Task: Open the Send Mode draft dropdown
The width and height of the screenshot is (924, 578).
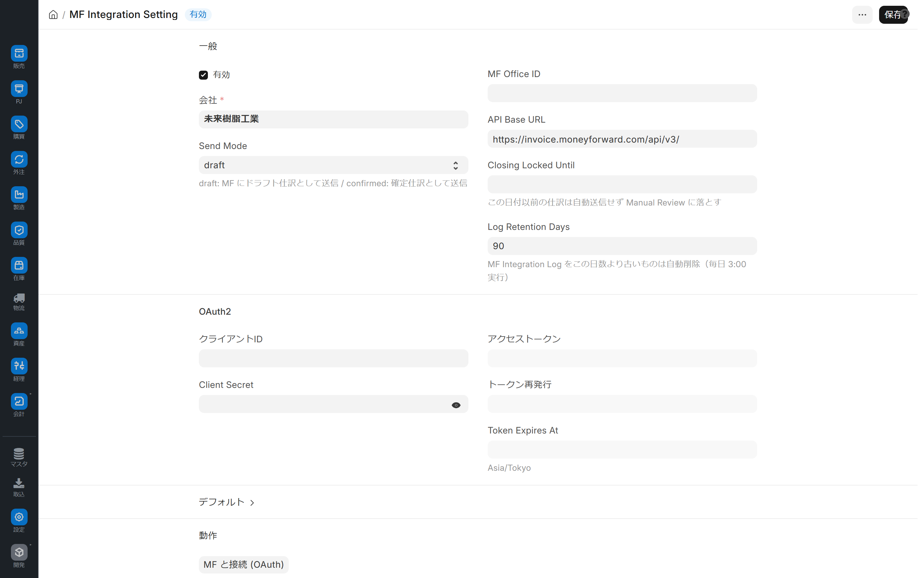Action: pos(333,165)
